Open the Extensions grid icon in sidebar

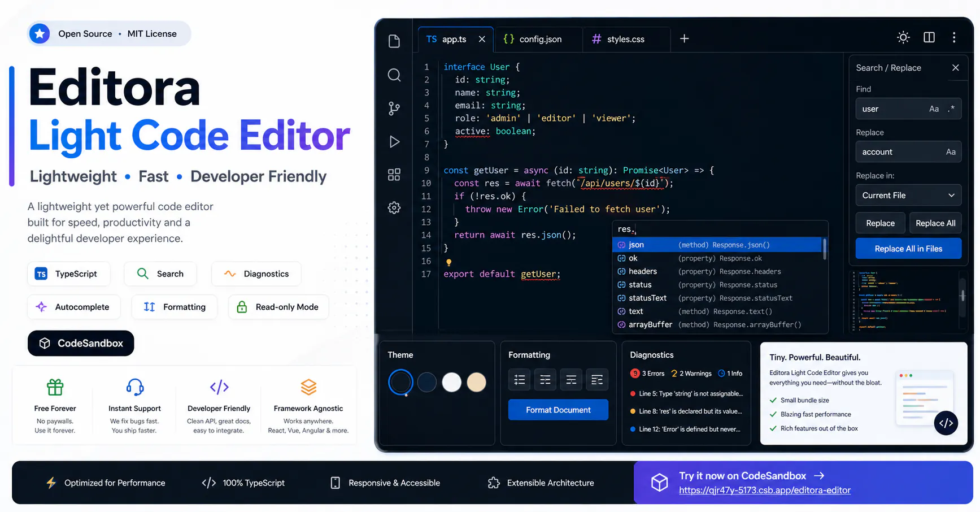(x=394, y=175)
